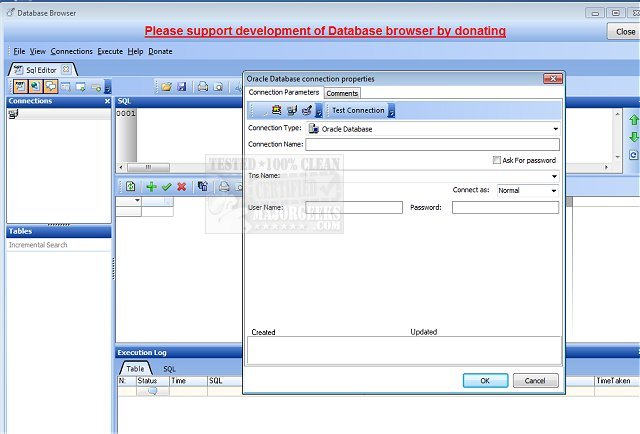640x434 pixels.
Task: Click the green plus add row icon
Action: [x=151, y=187]
